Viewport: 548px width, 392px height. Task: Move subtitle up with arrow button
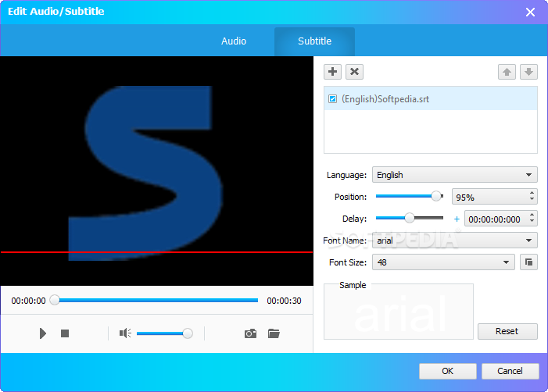tap(507, 72)
